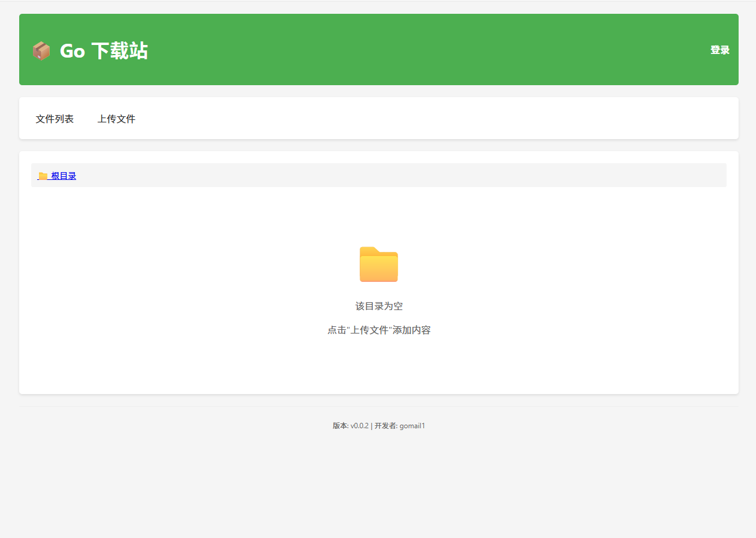Image resolution: width=756 pixels, height=538 pixels.
Task: Click the 登录 link in the header
Action: [x=720, y=50]
